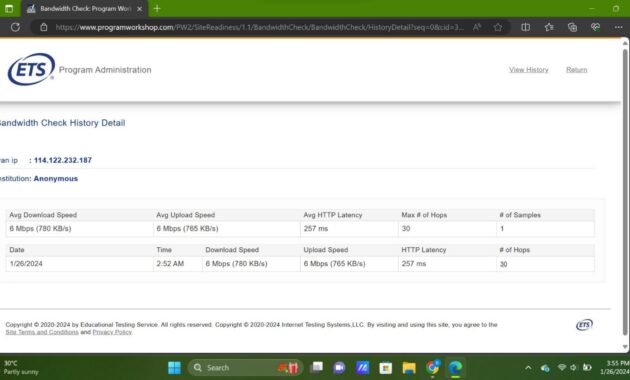Viewport: 630px width, 380px height.
Task: Click the Return link
Action: point(577,69)
